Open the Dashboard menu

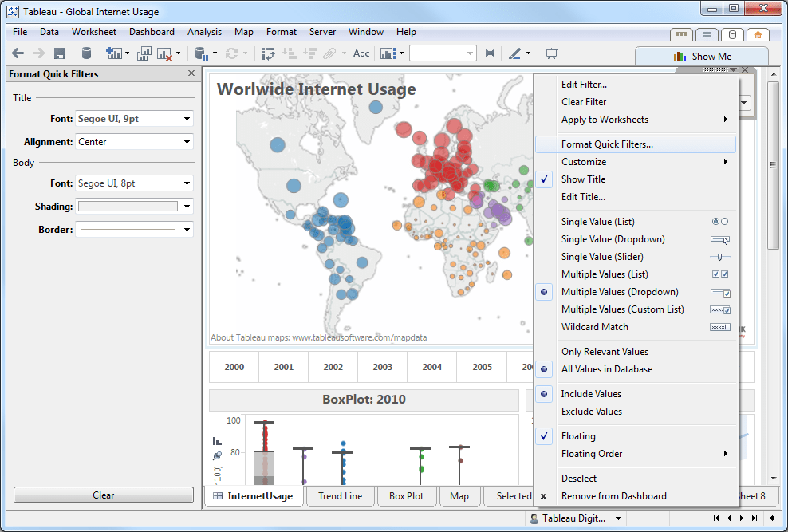[x=152, y=32]
